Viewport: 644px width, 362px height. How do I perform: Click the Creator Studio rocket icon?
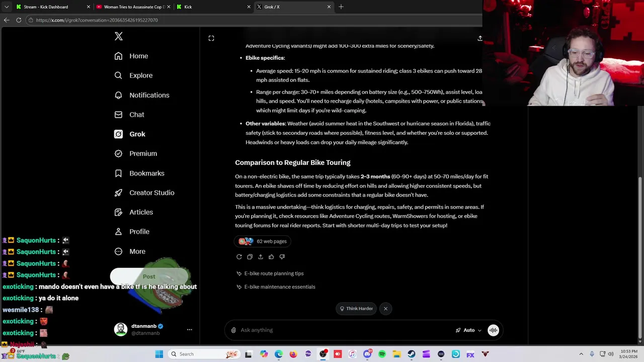(118, 193)
